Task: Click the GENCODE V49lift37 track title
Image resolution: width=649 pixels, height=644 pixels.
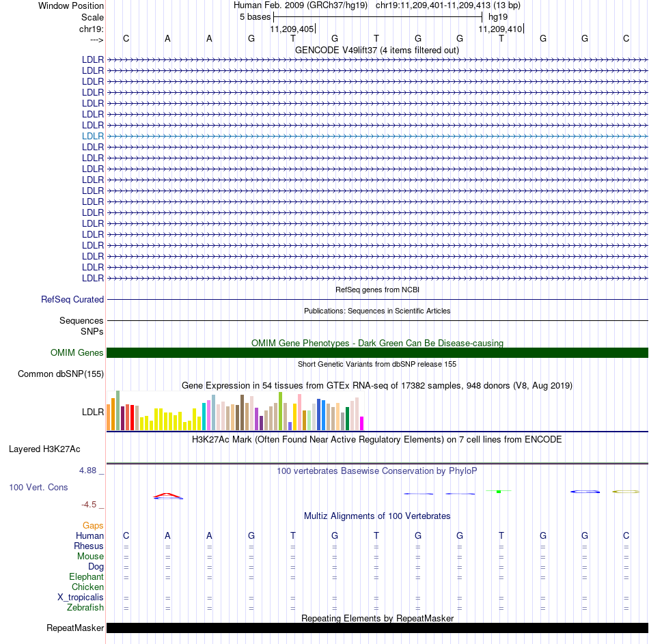Action: tap(376, 50)
